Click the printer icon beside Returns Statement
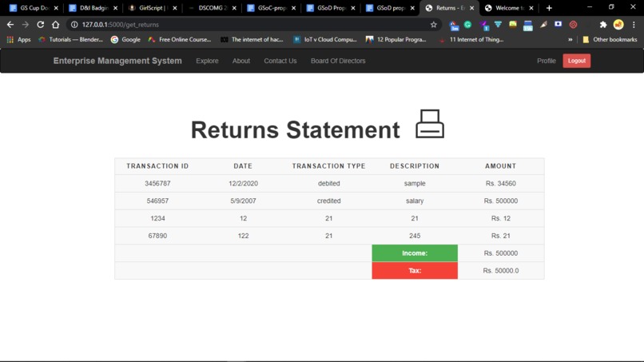Viewport: 644px width, 362px height. click(x=430, y=124)
